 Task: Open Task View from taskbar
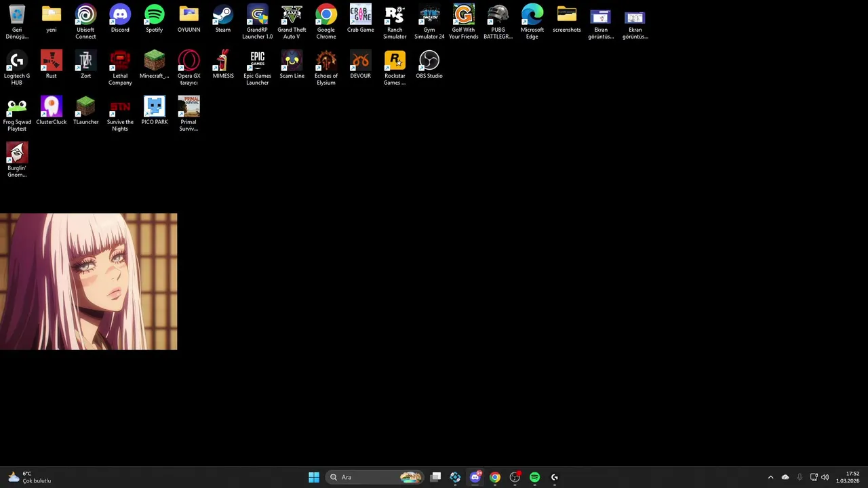click(x=435, y=477)
